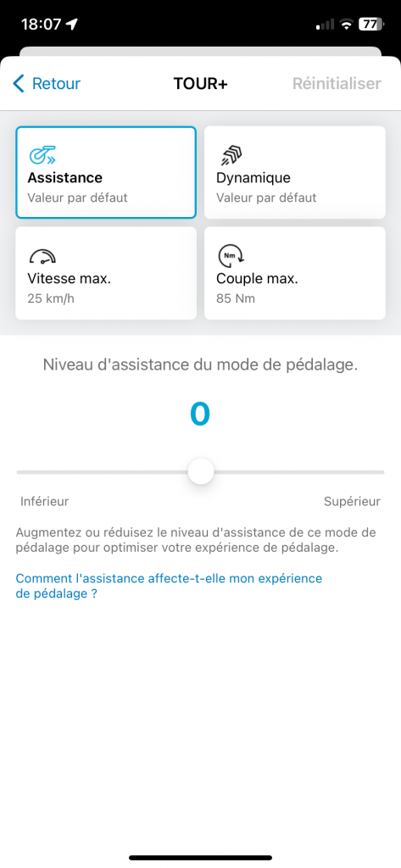Image resolution: width=401 pixels, height=868 pixels.
Task: Open the Couple max. 85 Nm tile
Action: point(295,273)
